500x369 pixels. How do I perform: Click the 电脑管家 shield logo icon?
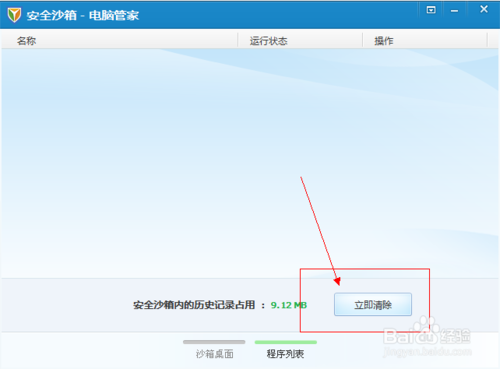click(14, 15)
